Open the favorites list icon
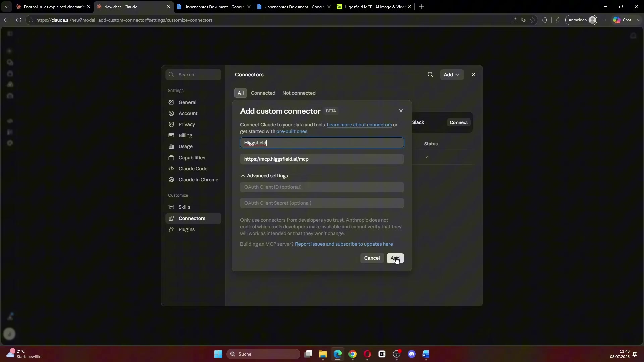The height and width of the screenshot is (362, 644). [x=558, y=20]
